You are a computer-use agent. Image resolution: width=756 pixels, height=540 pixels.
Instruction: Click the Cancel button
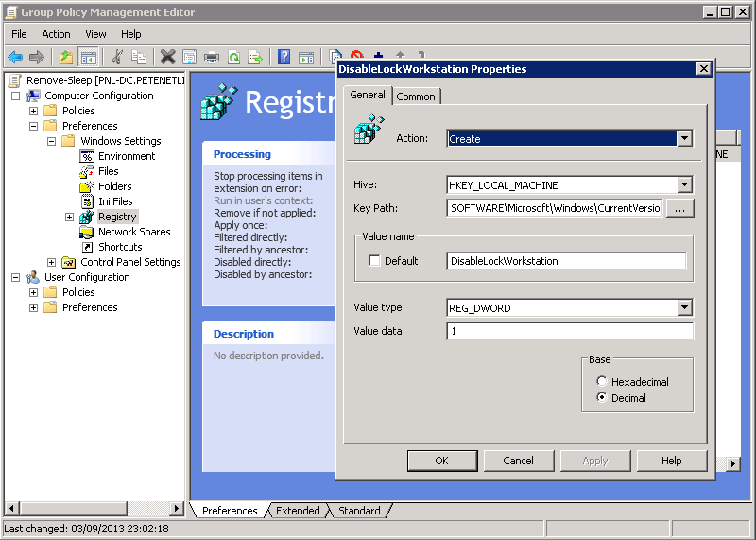pyautogui.click(x=518, y=461)
